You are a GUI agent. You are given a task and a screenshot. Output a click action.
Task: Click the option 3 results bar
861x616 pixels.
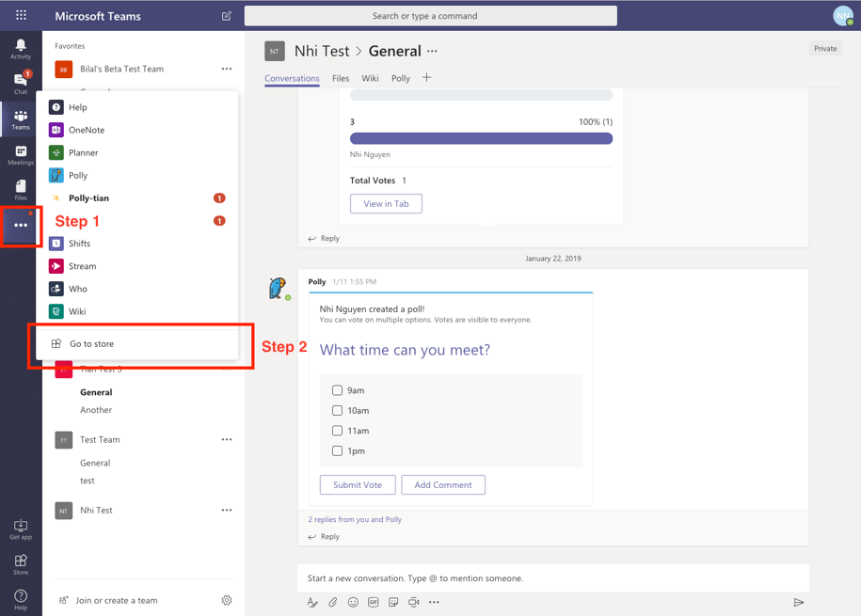(481, 138)
